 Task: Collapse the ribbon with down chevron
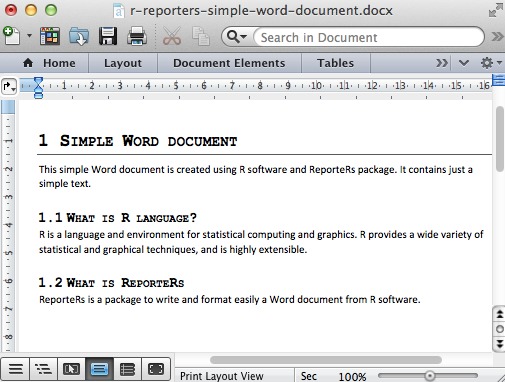[x=464, y=63]
